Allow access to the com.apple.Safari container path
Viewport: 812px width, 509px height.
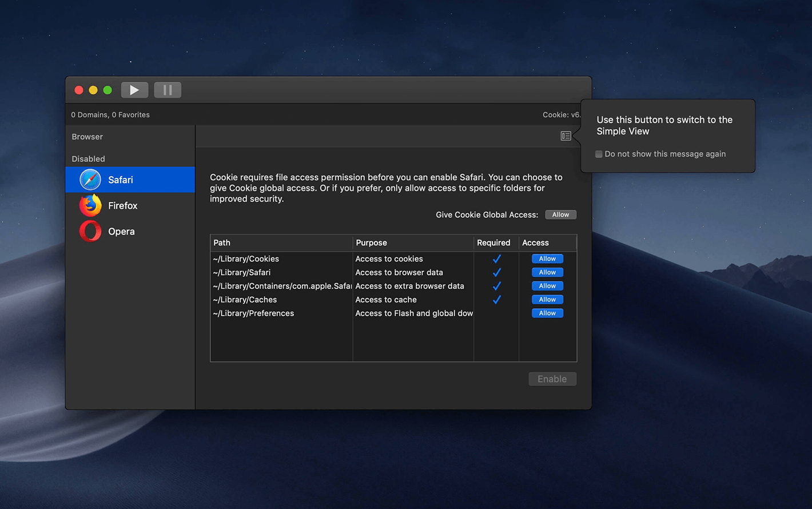547,286
